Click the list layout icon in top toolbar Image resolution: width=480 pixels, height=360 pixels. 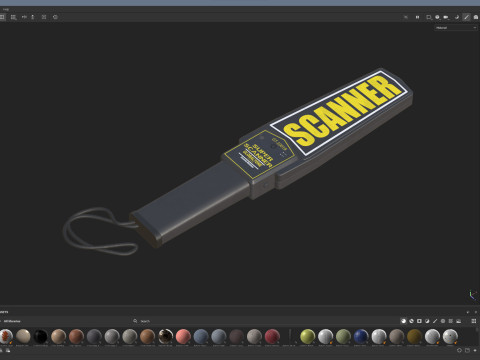coord(13,17)
